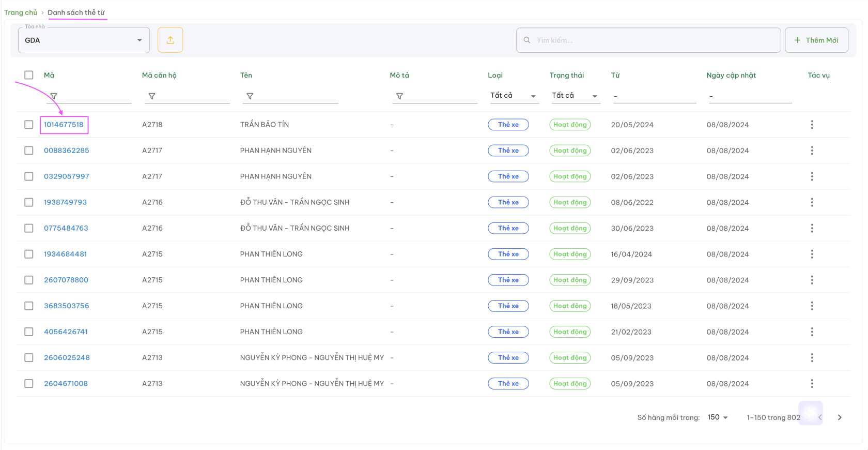The image size is (868, 450).
Task: Open card code 1014677518 link
Action: pos(64,125)
